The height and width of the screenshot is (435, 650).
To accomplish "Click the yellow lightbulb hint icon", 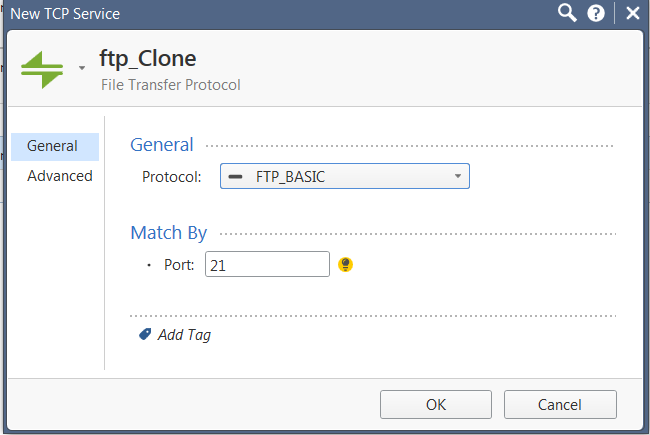I will (x=345, y=264).
